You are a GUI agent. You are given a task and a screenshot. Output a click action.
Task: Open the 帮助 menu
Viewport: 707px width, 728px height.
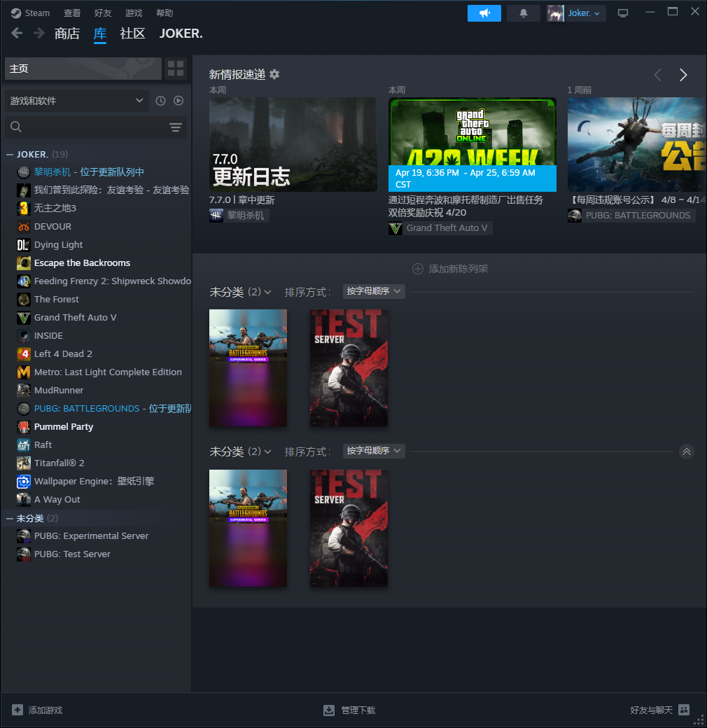point(164,13)
